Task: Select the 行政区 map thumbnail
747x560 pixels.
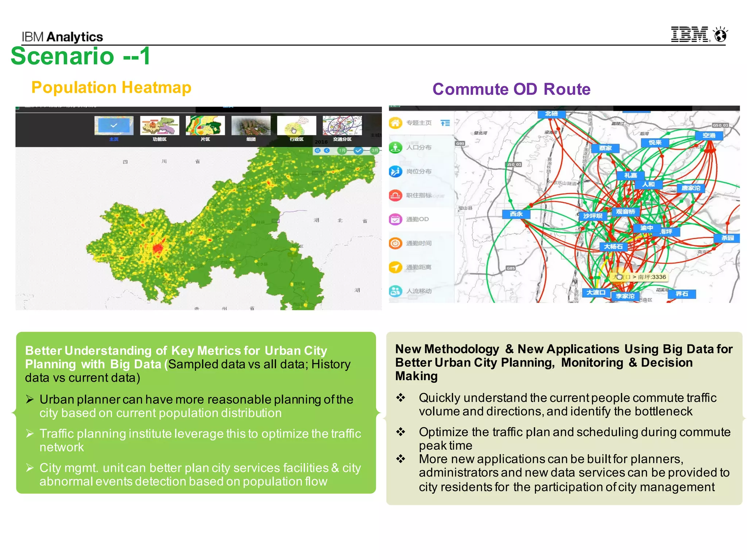Action: coord(297,126)
